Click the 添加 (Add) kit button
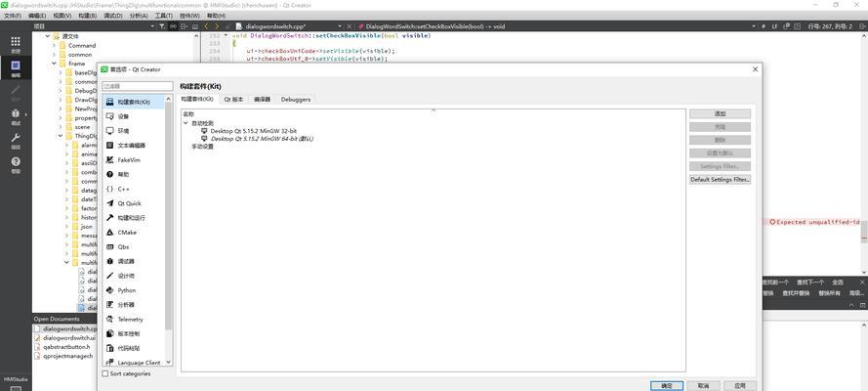The image size is (868, 391). tap(720, 113)
